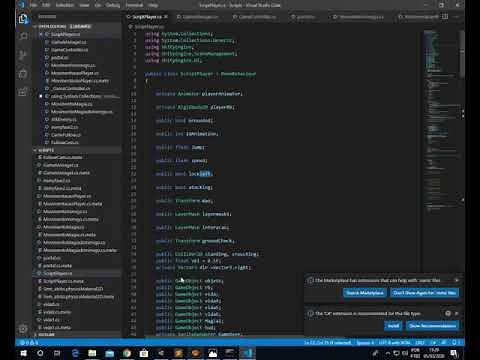Close ScriptPlayer.cs in the Open Editors list

coord(41,34)
